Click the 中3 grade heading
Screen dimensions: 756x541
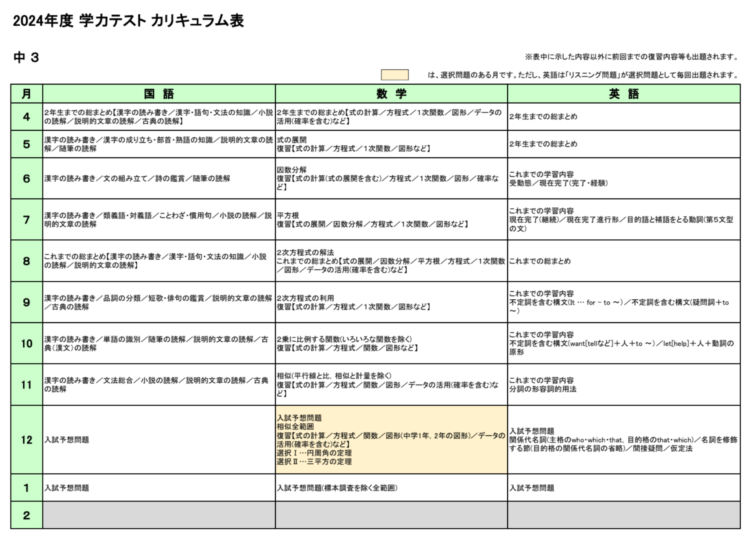(x=26, y=57)
